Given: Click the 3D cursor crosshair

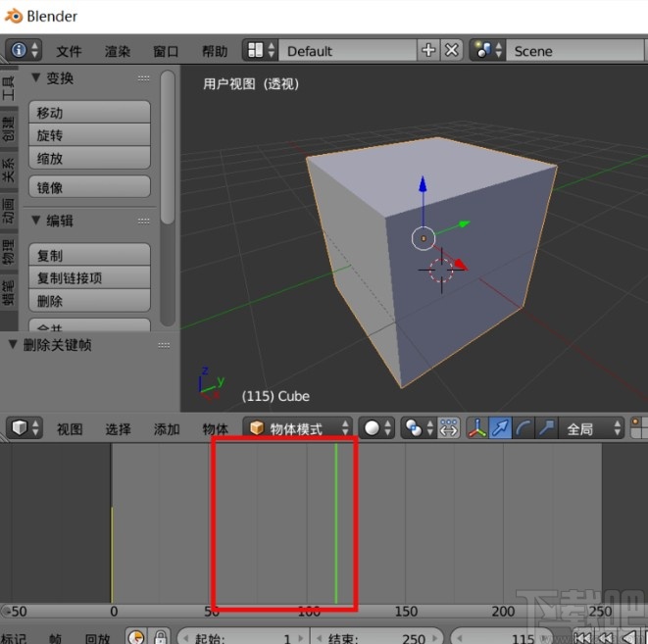Looking at the screenshot, I should (x=441, y=271).
